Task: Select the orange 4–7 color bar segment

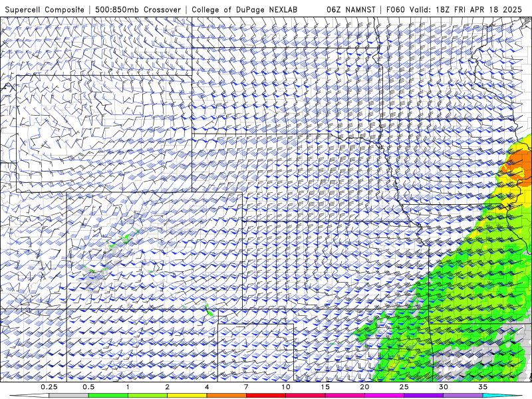Action: [x=226, y=396]
